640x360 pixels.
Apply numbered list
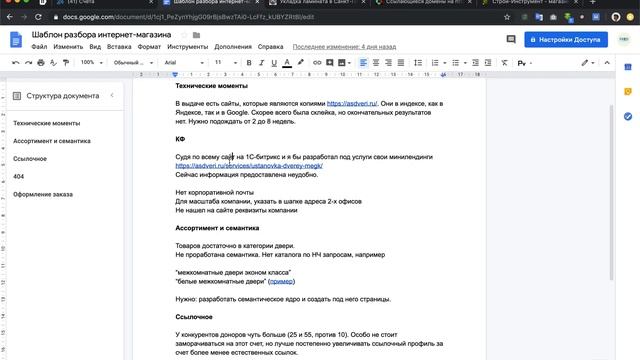435,63
